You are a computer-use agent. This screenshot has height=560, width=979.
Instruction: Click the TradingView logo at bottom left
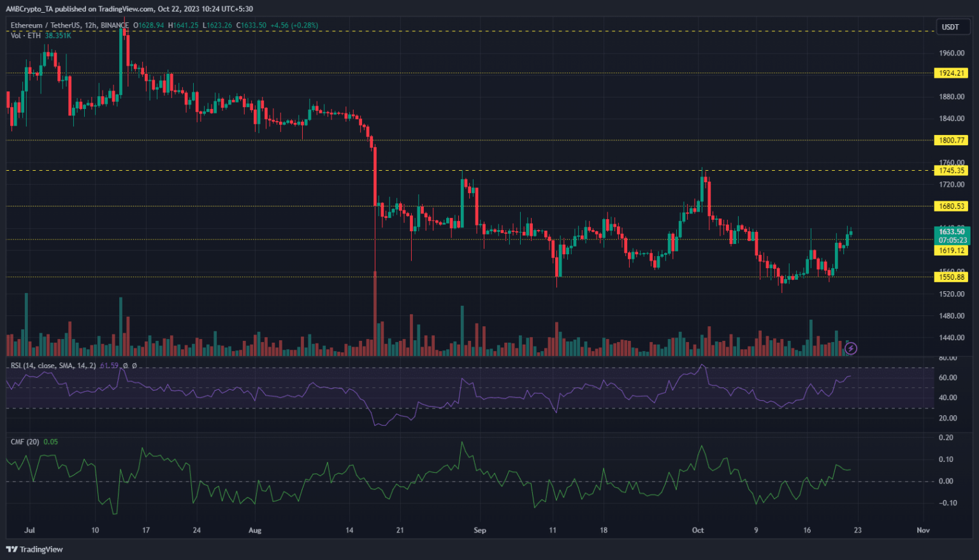coord(34,549)
